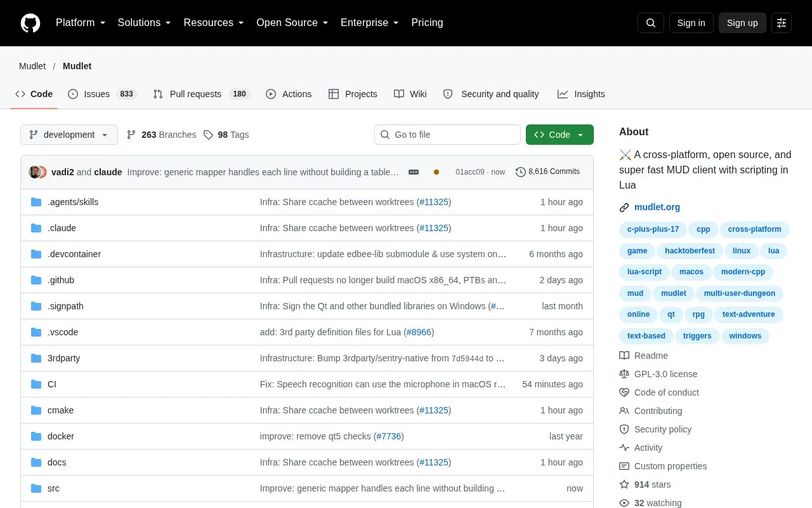Image resolution: width=812 pixels, height=508 pixels.
Task: Click the search magnifier button
Action: click(651, 23)
